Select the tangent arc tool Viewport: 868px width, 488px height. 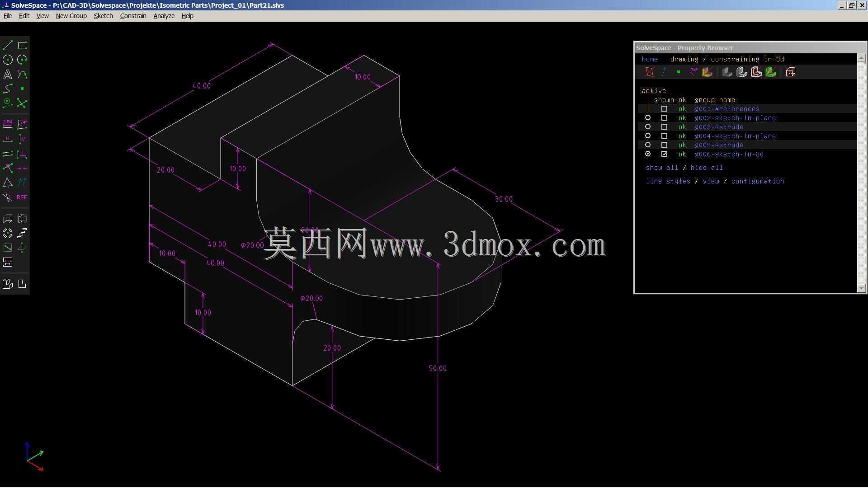click(22, 74)
